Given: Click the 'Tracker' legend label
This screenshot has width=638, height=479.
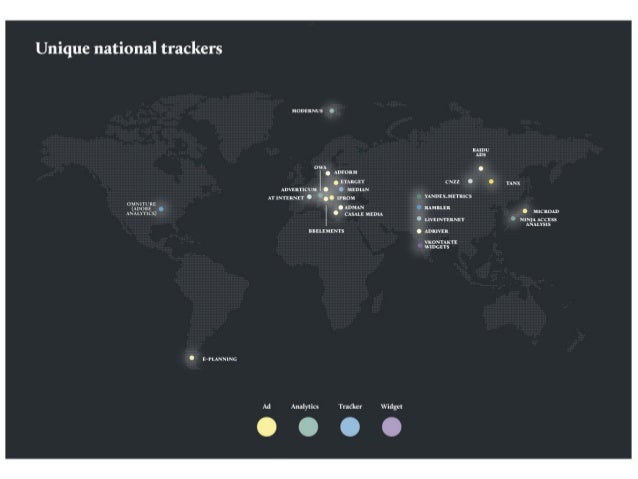Looking at the screenshot, I should (x=350, y=406).
